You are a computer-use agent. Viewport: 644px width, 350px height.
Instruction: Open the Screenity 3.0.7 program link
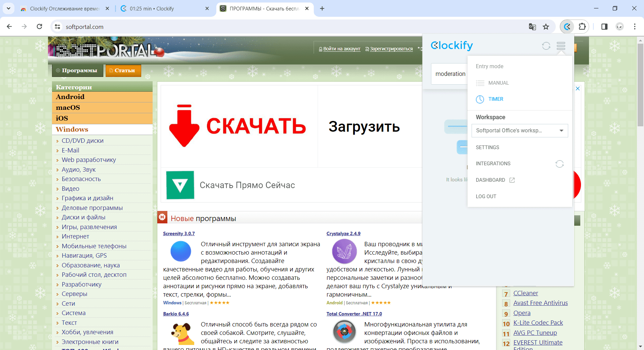point(179,233)
